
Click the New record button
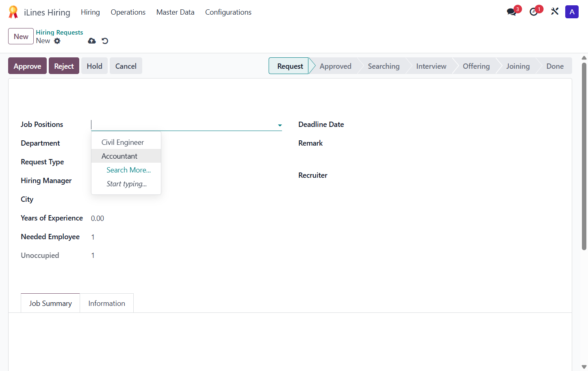coord(21,37)
